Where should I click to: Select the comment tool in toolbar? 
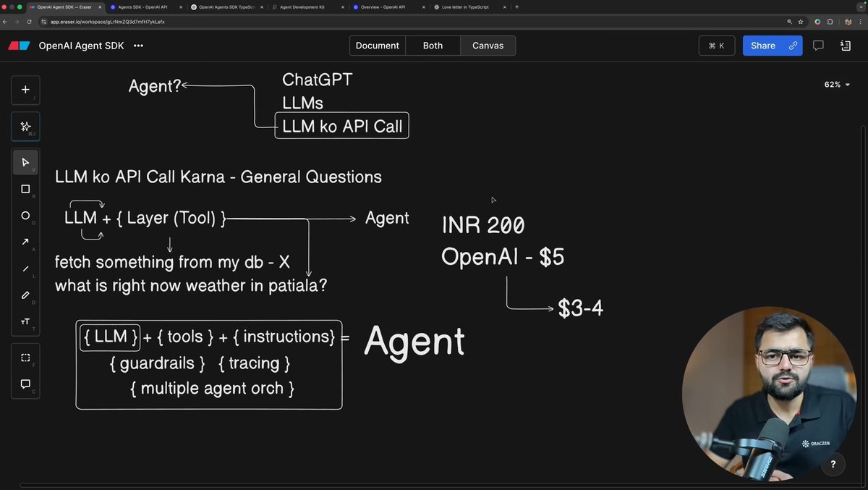click(x=25, y=384)
